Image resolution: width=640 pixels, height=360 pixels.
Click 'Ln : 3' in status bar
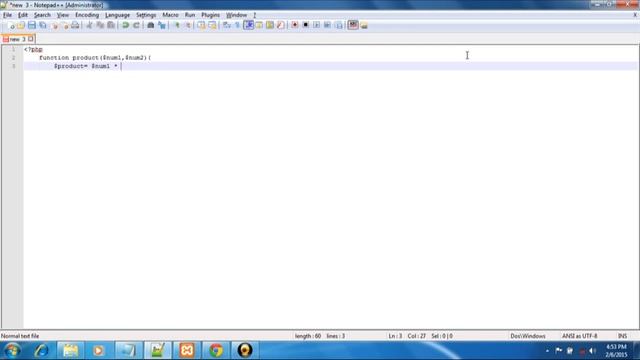(395, 336)
